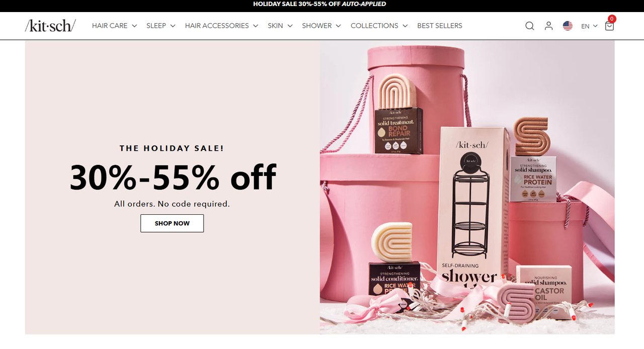
Task: Open the shopping bag cart icon
Action: click(609, 26)
